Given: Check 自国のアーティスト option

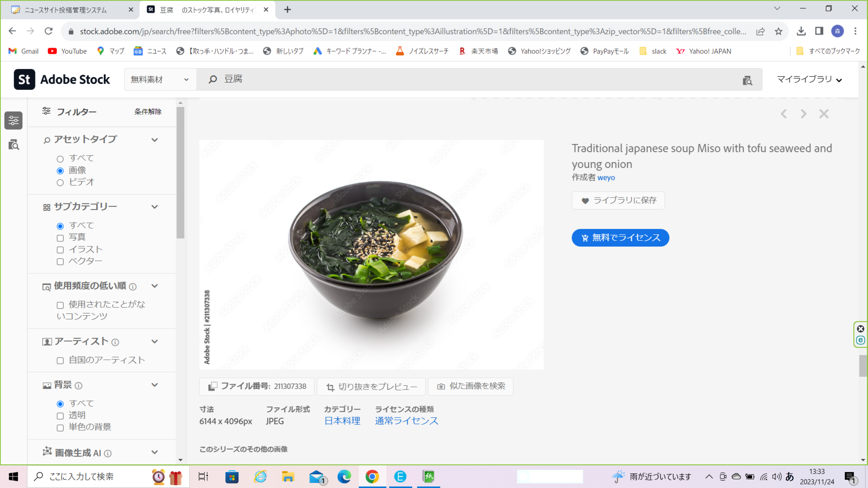Looking at the screenshot, I should click(60, 361).
